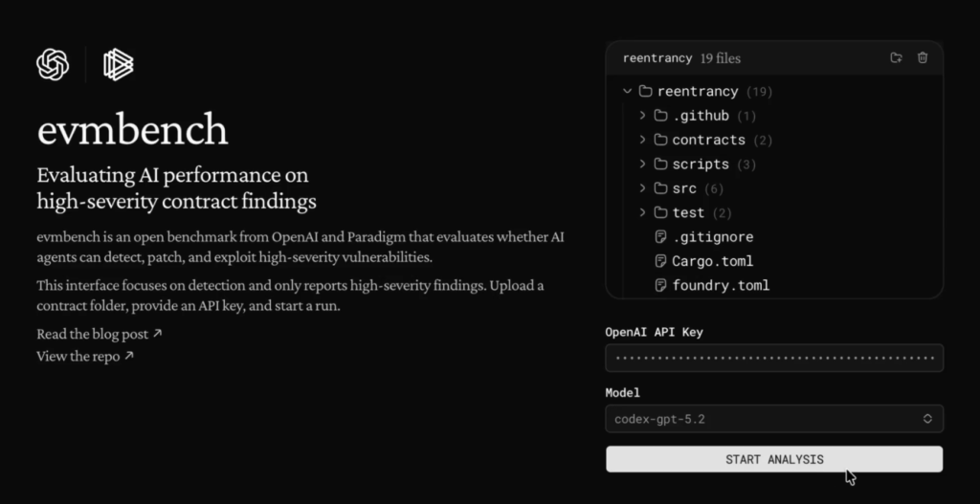Click the OpenAI API Key label
Screen dimensions: 980x504
coord(654,332)
